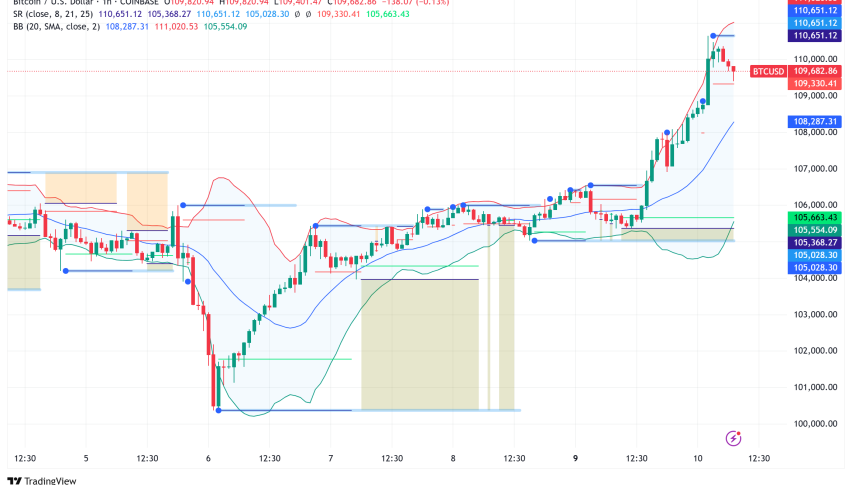Click the 101,000.00 price scale tick
The image size is (852, 485).
tap(815, 387)
